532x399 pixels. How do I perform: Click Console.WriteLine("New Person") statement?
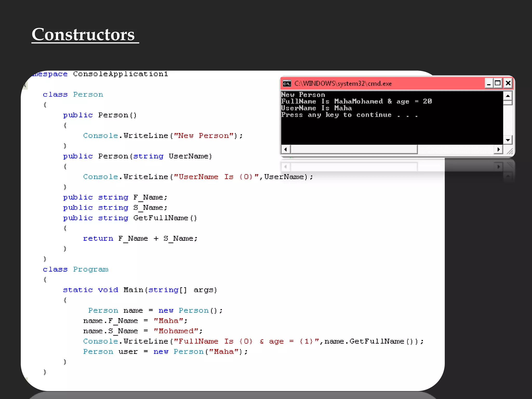(x=163, y=136)
